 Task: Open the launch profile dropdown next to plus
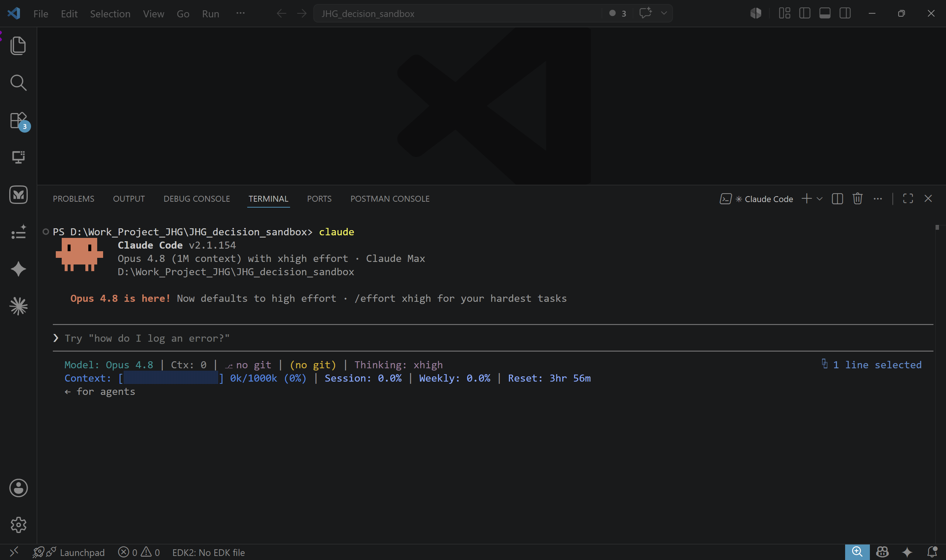point(820,198)
